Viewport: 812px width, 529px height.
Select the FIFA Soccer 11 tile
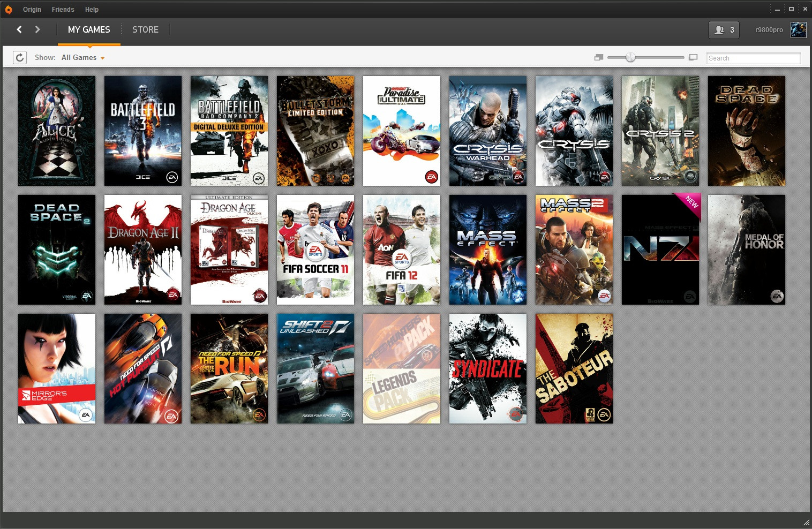315,250
